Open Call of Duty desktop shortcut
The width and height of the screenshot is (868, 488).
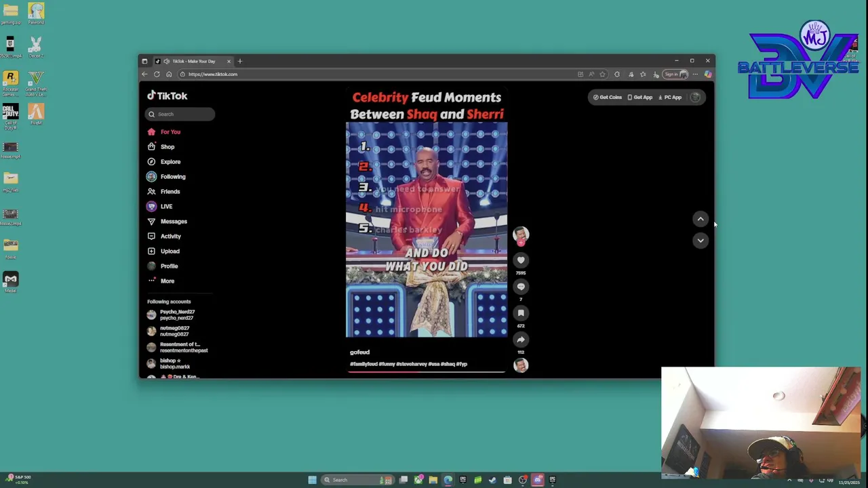pos(10,117)
